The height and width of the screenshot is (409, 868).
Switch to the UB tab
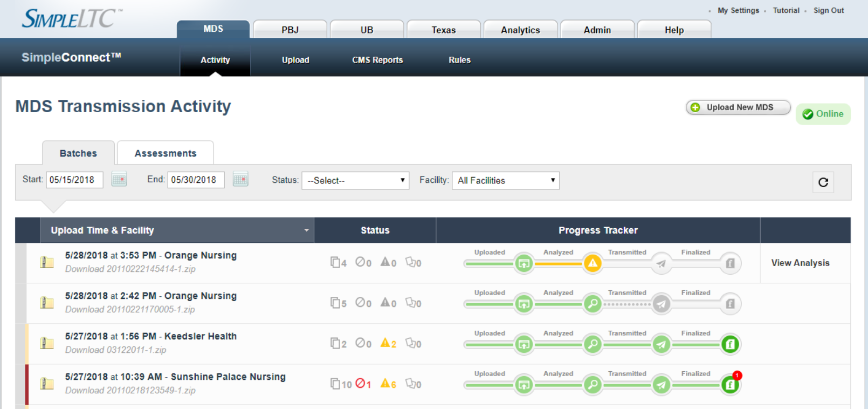pyautogui.click(x=367, y=30)
